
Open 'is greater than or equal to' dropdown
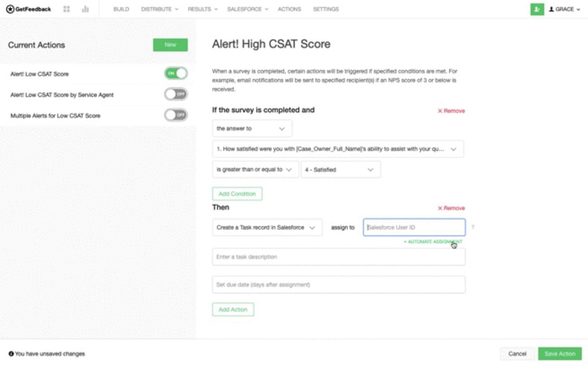tap(255, 169)
